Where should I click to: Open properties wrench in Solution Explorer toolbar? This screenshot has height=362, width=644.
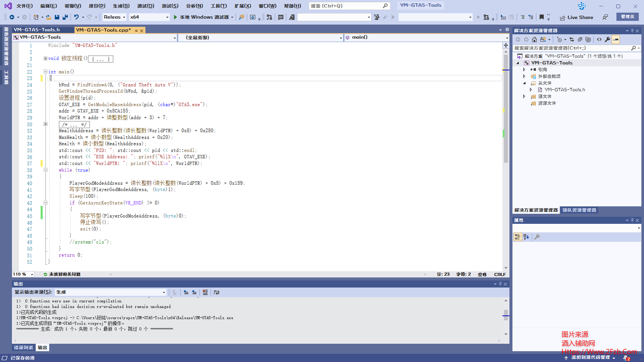coord(607,39)
